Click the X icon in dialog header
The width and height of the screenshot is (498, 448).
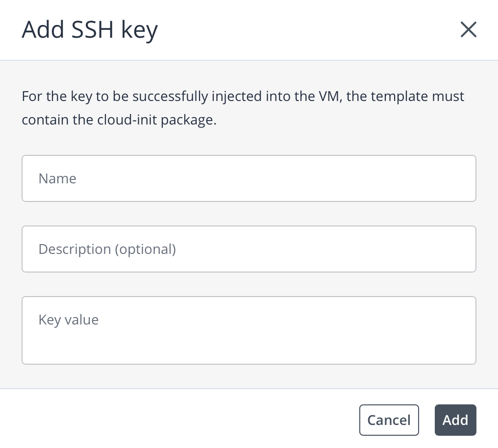tap(468, 30)
